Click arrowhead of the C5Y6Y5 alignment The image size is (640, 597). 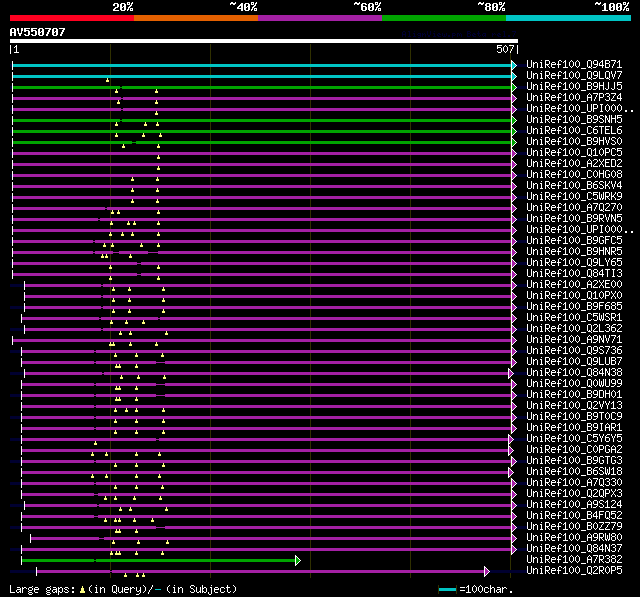(514, 439)
